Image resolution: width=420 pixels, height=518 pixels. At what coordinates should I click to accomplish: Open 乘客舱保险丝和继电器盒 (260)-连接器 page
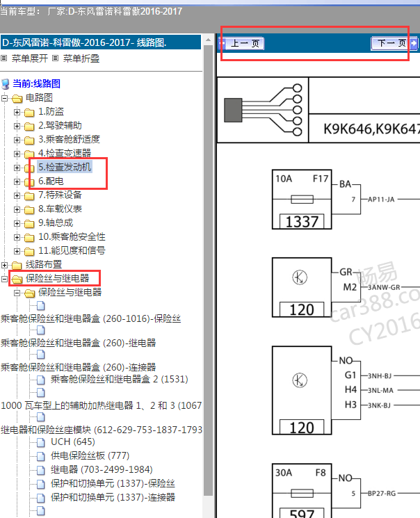point(79,367)
